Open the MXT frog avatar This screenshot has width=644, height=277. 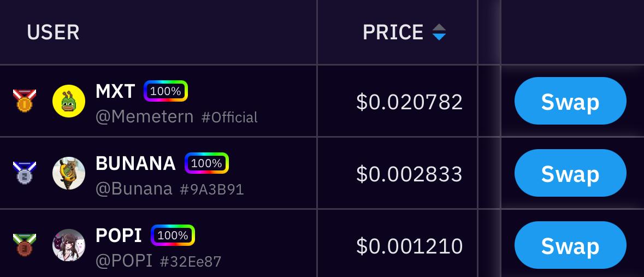(x=69, y=101)
